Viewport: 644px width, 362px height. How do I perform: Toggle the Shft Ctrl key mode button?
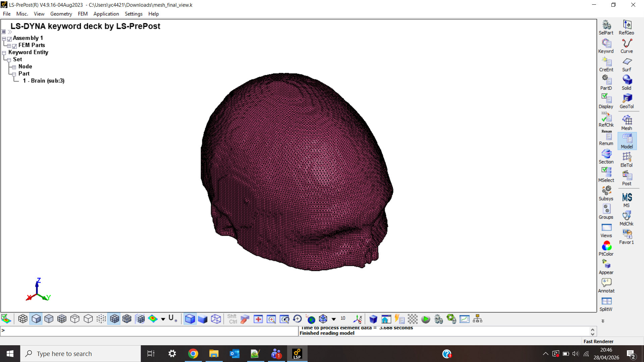click(232, 319)
